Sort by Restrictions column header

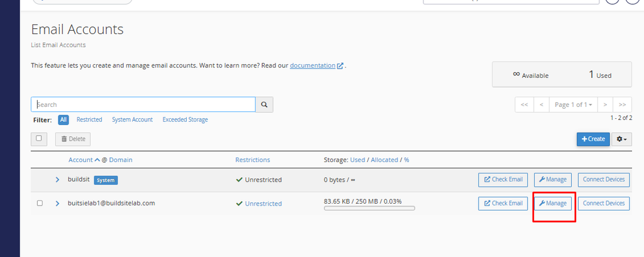253,160
